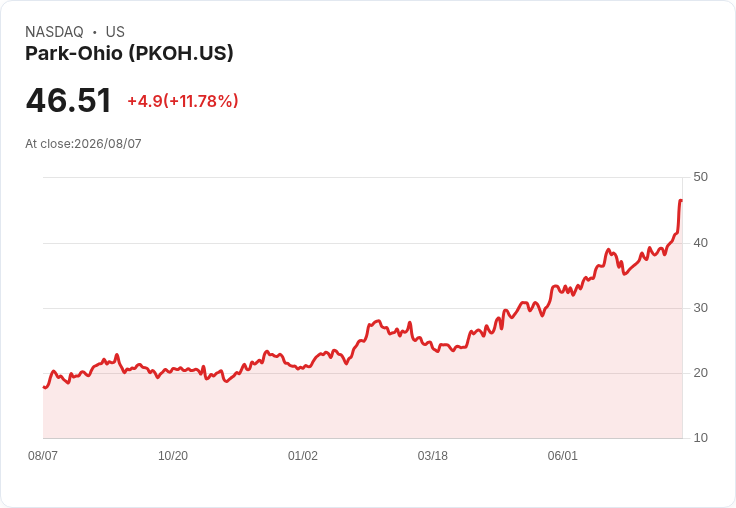Click the 30 price axis label
The width and height of the screenshot is (736, 508).
(700, 308)
